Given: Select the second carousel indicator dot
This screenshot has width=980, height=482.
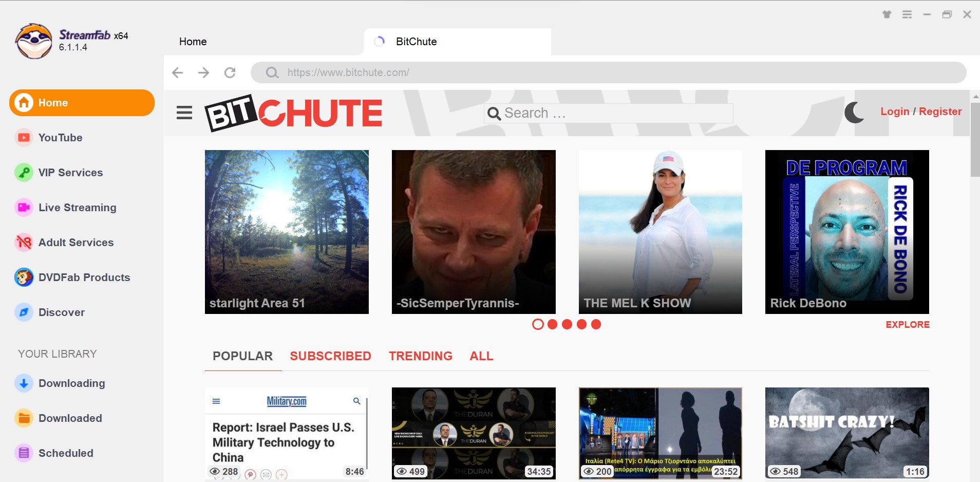Looking at the screenshot, I should [552, 324].
